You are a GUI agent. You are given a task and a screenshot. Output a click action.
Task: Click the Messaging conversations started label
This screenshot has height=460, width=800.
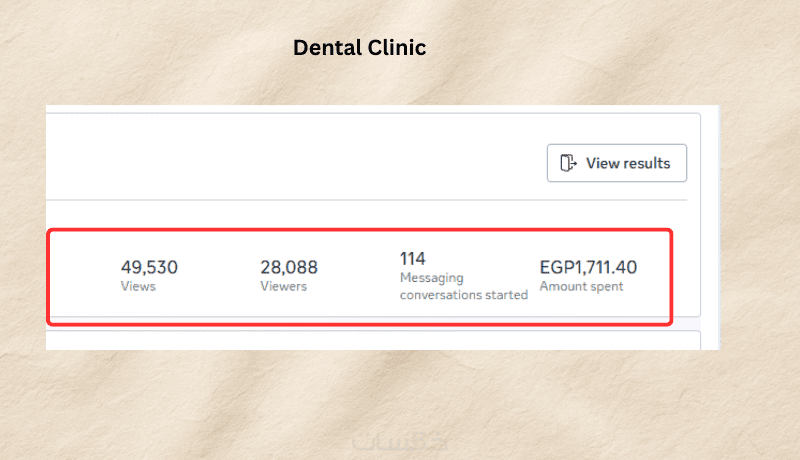(x=463, y=286)
